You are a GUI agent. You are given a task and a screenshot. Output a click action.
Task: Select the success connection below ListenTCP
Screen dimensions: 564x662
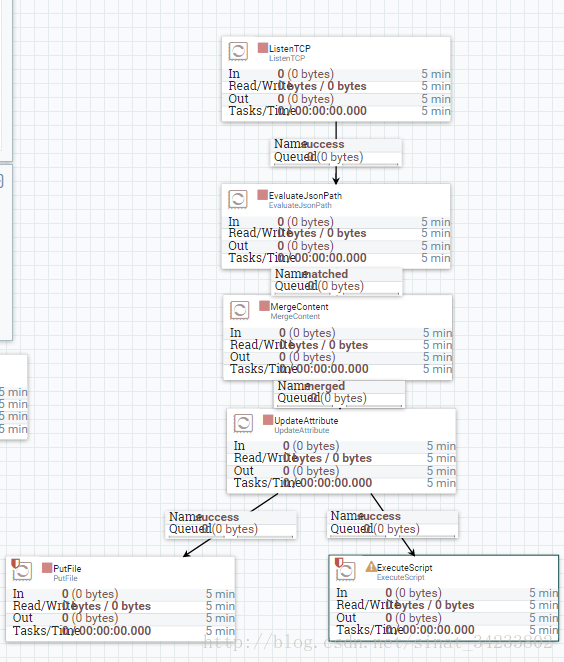coord(336,151)
